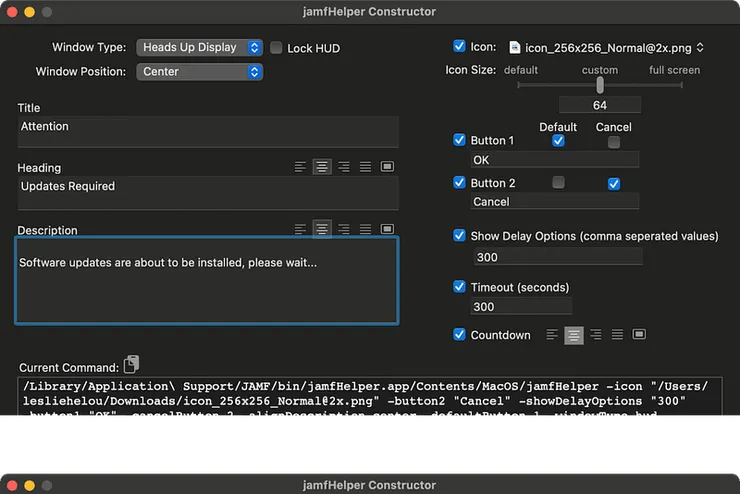Disable the Timeout (seconds) checkbox
Viewport: 740px width, 494px height.
pos(459,287)
